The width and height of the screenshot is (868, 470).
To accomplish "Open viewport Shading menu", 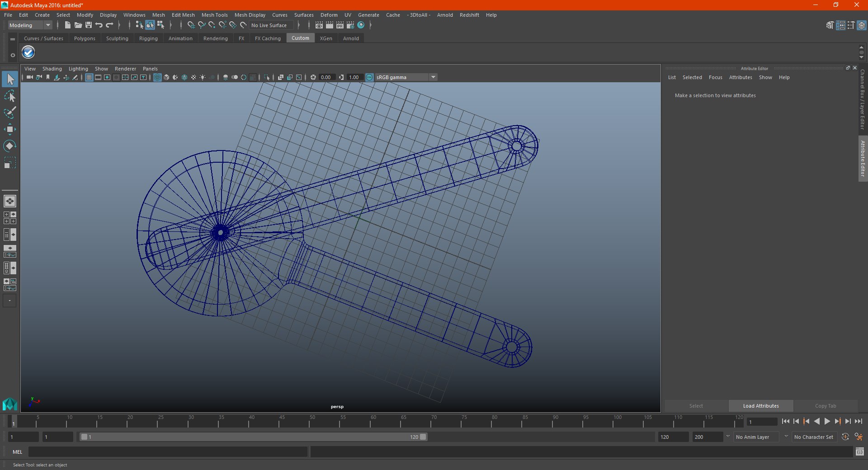I will (x=52, y=69).
